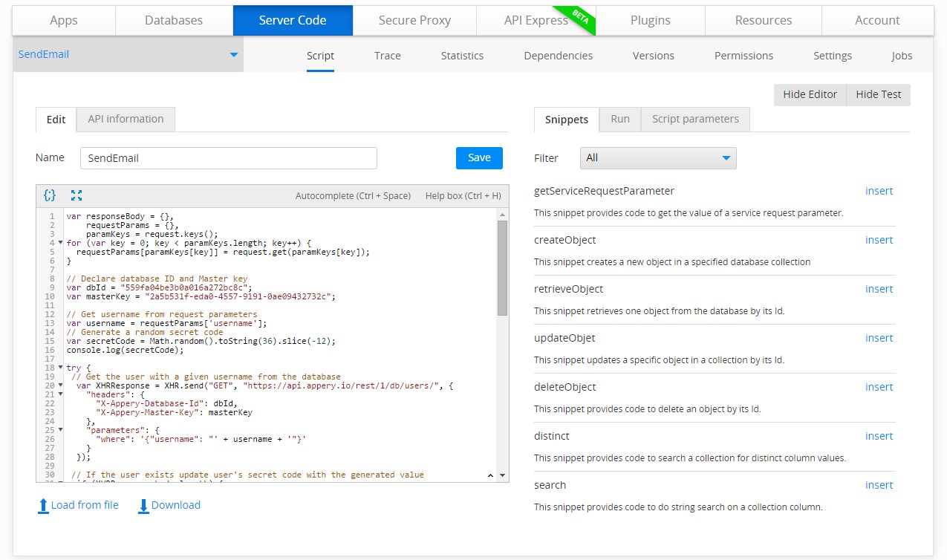Click the Load from file upload icon
947x560 pixels.
pos(43,506)
